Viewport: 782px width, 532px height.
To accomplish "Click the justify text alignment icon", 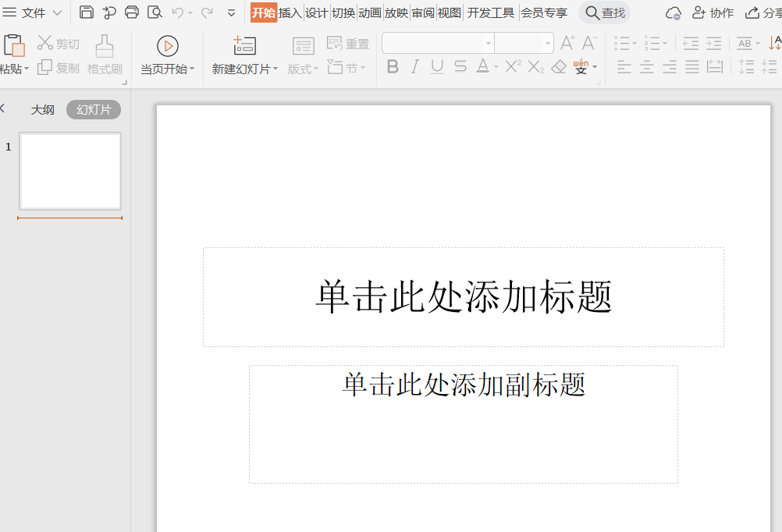I will [x=691, y=67].
